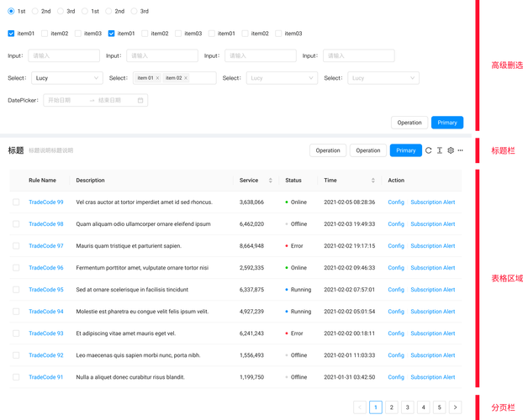Tick the TradeCode 91 row checkbox
Image resolution: width=523 pixels, height=420 pixels.
16,377
